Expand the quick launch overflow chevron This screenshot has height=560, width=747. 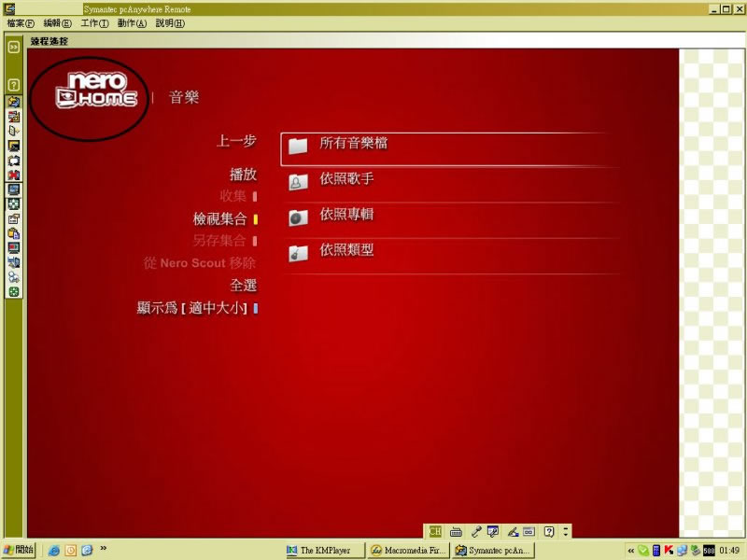point(104,549)
